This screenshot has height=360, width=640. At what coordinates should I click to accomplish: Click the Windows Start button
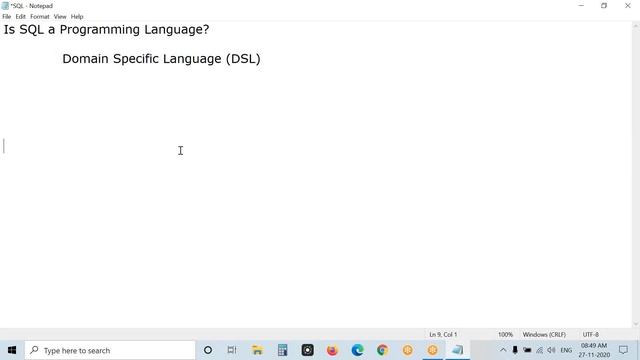click(12, 350)
